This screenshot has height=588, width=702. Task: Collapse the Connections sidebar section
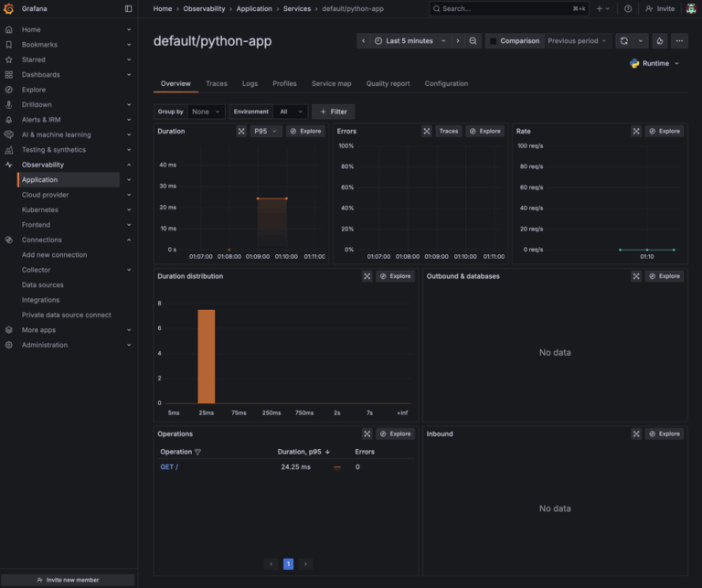[x=129, y=240]
